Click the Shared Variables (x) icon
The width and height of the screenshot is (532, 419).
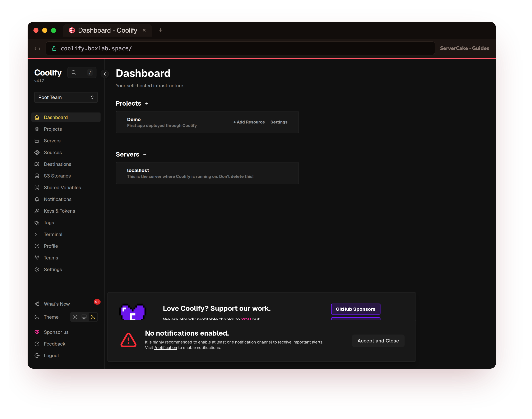(x=37, y=188)
